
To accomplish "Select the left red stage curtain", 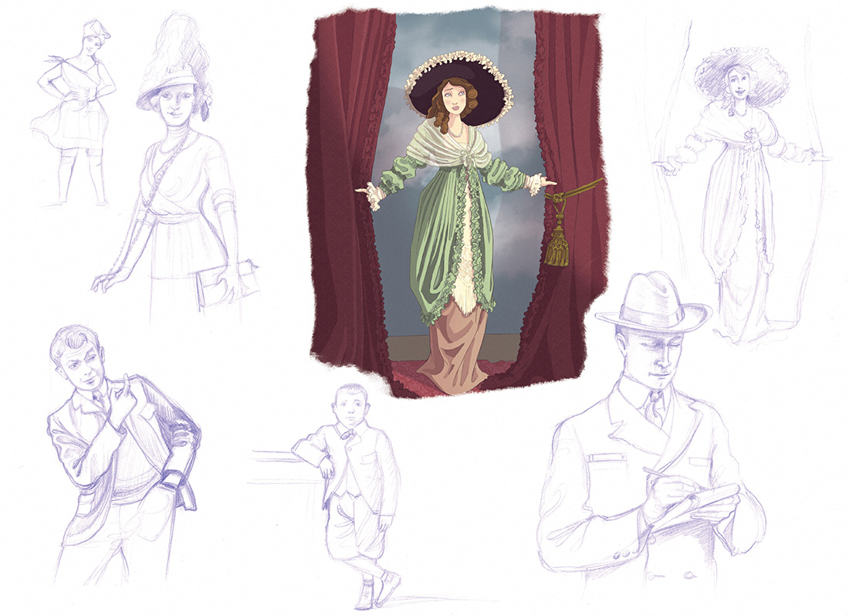I will point(347,193).
